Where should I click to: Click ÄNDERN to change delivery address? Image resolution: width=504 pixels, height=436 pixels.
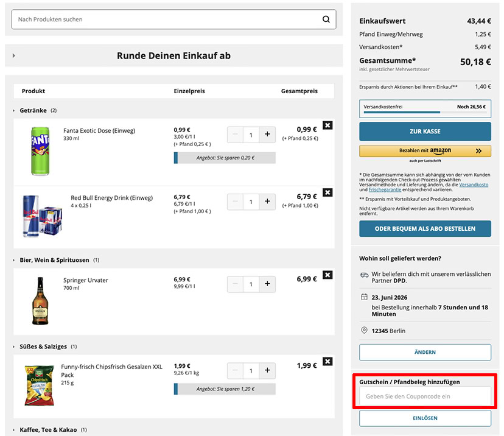tap(425, 352)
